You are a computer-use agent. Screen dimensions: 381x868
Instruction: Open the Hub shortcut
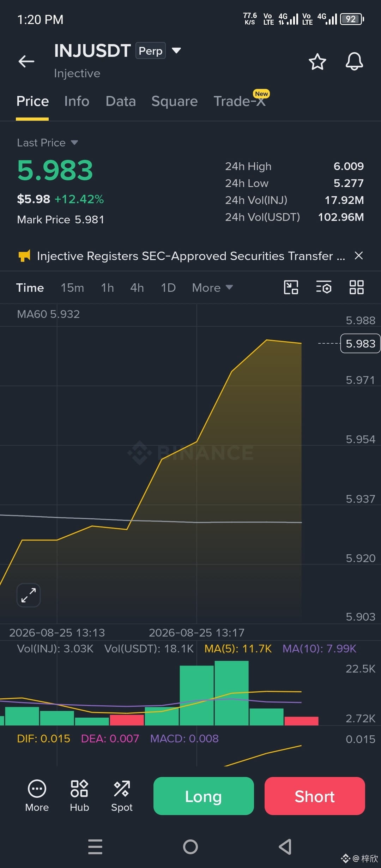79,796
